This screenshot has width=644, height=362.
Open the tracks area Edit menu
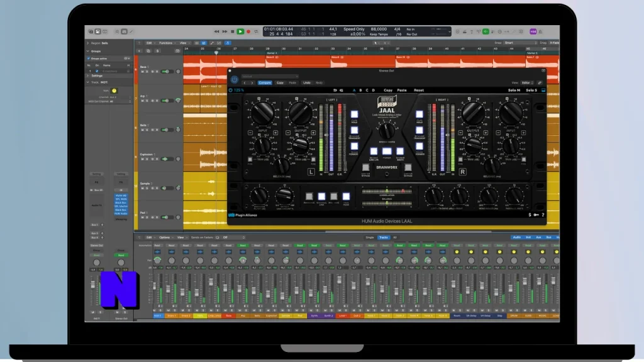(150, 43)
